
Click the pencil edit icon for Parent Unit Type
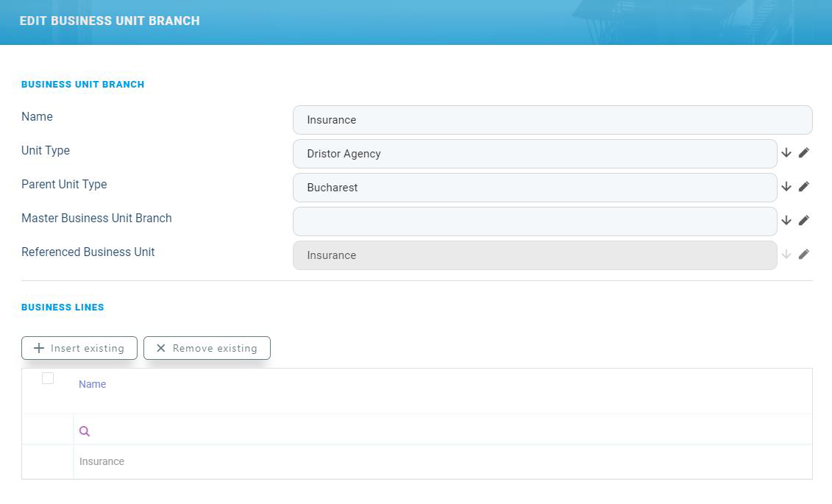[804, 187]
